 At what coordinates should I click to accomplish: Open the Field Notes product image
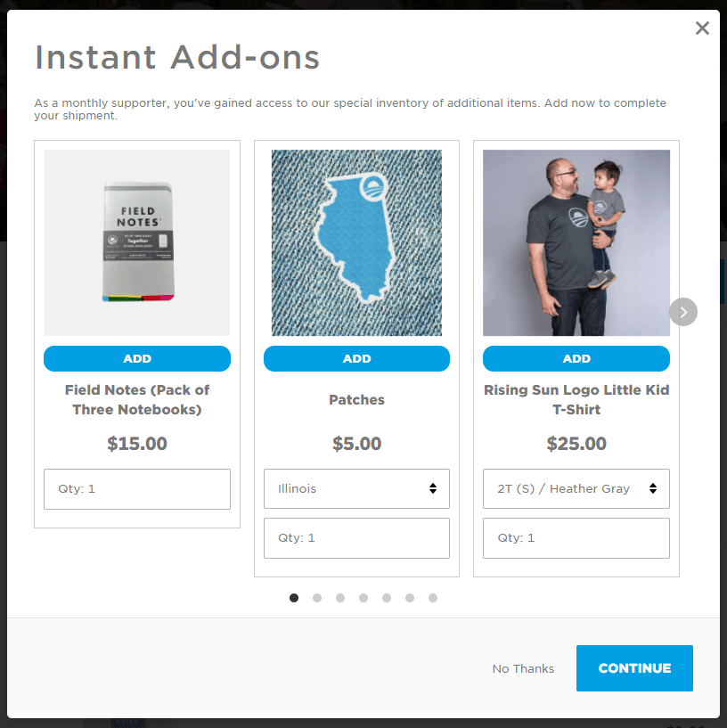[137, 243]
